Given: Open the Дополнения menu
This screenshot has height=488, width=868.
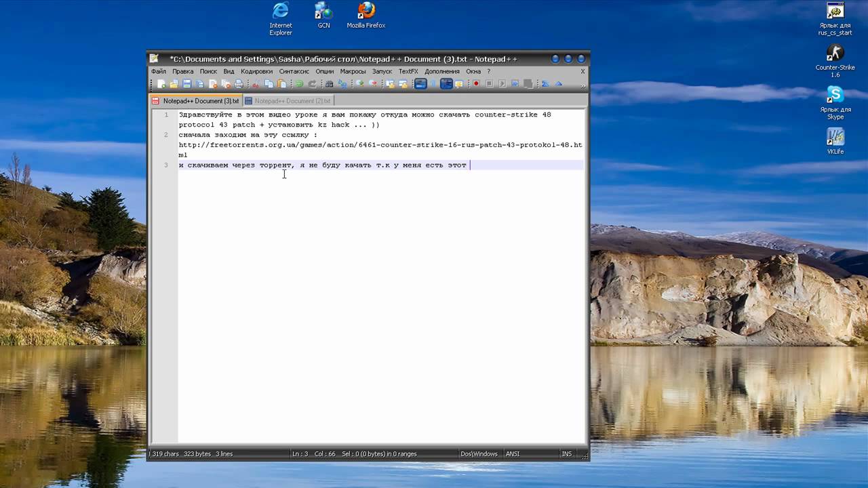Looking at the screenshot, I should pos(442,71).
